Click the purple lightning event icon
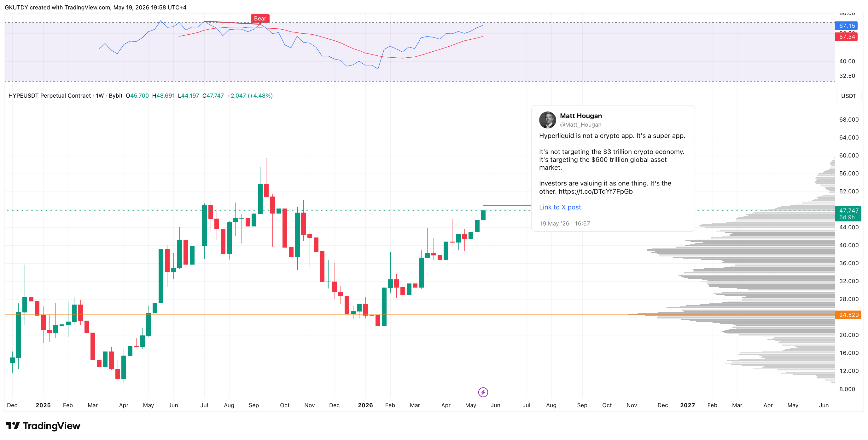Screen dimensions: 868x440 [483, 392]
